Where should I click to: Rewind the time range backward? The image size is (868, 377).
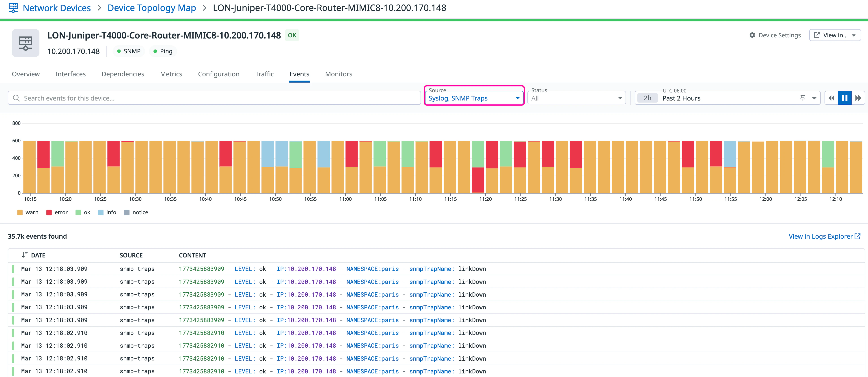click(831, 98)
